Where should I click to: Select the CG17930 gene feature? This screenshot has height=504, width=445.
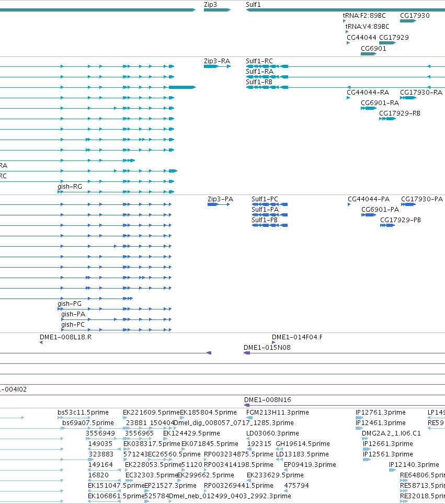pyautogui.click(x=408, y=21)
